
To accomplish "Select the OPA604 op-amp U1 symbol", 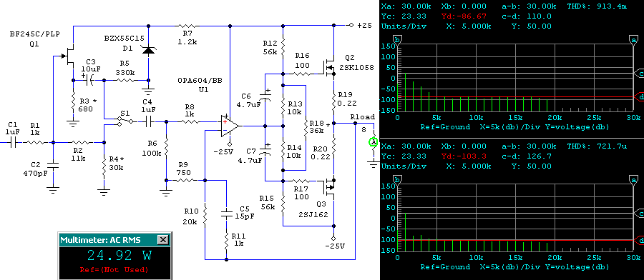I will click(230, 126).
